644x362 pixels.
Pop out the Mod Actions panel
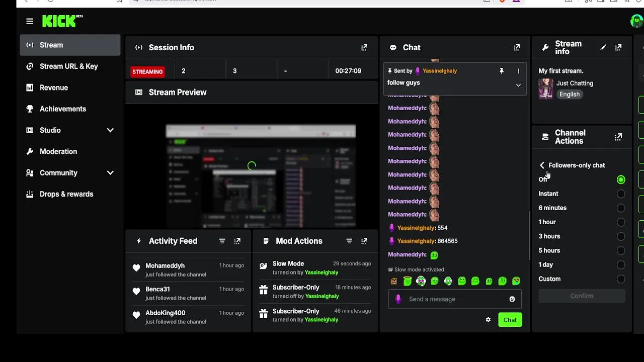click(x=364, y=241)
